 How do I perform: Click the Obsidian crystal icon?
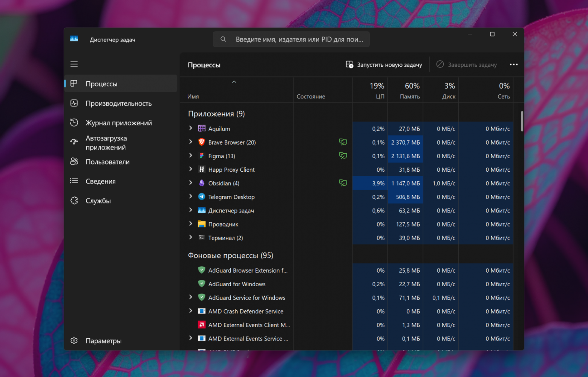point(202,183)
